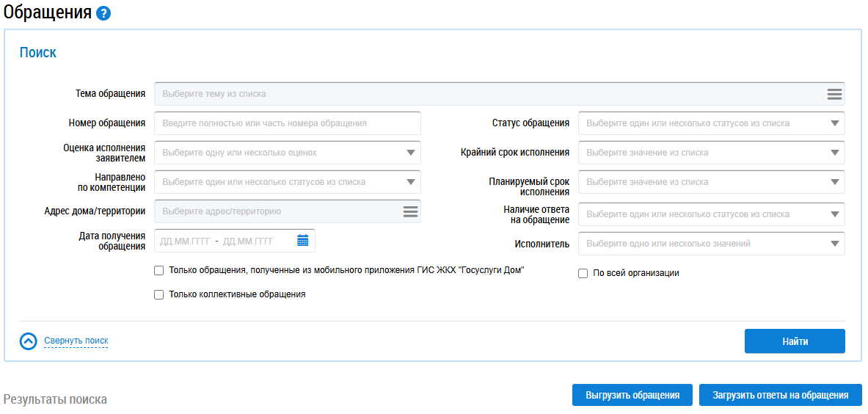Enable only mobile app Госуслуги Дом appeals checkbox
Image resolution: width=868 pixels, height=414 pixels.
(159, 270)
